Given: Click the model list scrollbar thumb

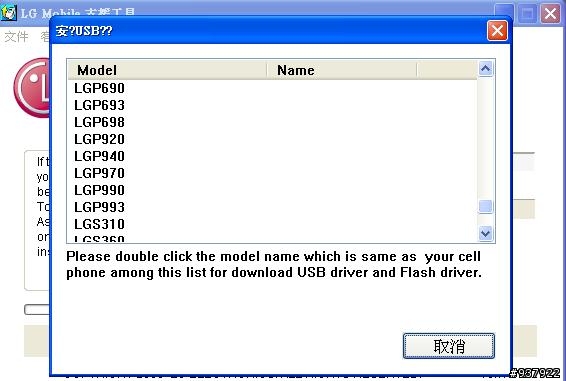Looking at the screenshot, I should (486, 207).
